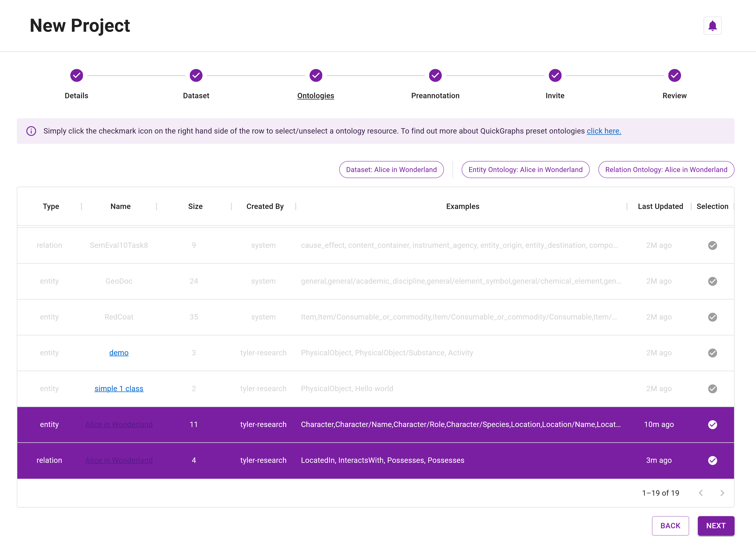Image resolution: width=756 pixels, height=537 pixels.
Task: Open the Entity Ontology: Alice in Wonderland chip
Action: (x=525, y=169)
